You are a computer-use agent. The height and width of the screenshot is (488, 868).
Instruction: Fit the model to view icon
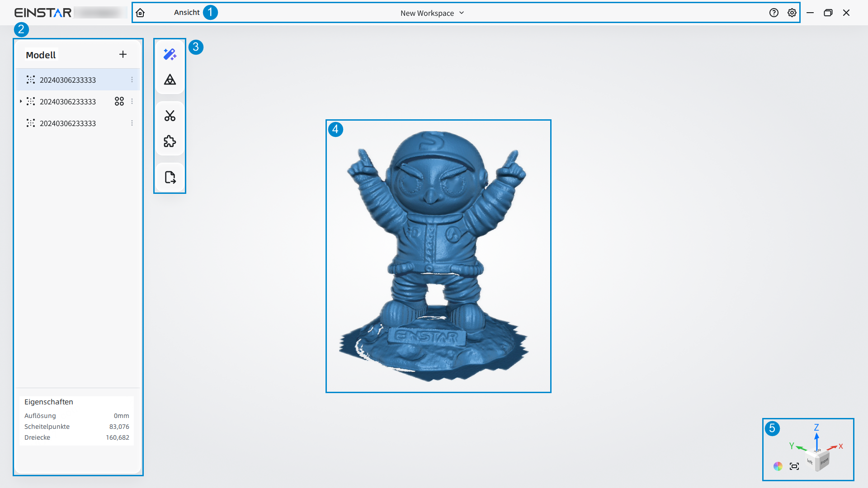pos(794,466)
